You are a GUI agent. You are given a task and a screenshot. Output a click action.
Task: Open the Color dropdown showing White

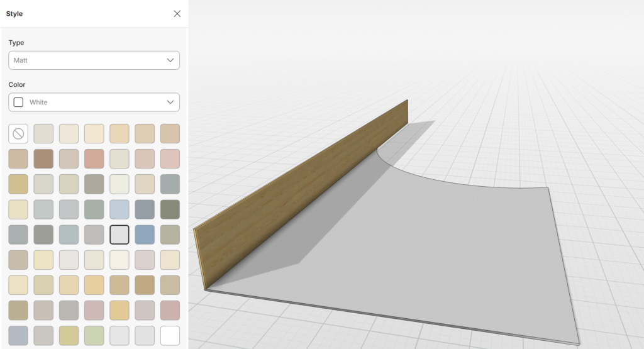[94, 102]
